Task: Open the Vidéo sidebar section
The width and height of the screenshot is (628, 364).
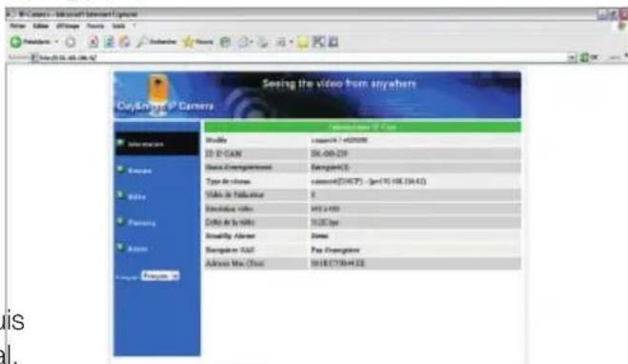Action: pos(136,196)
